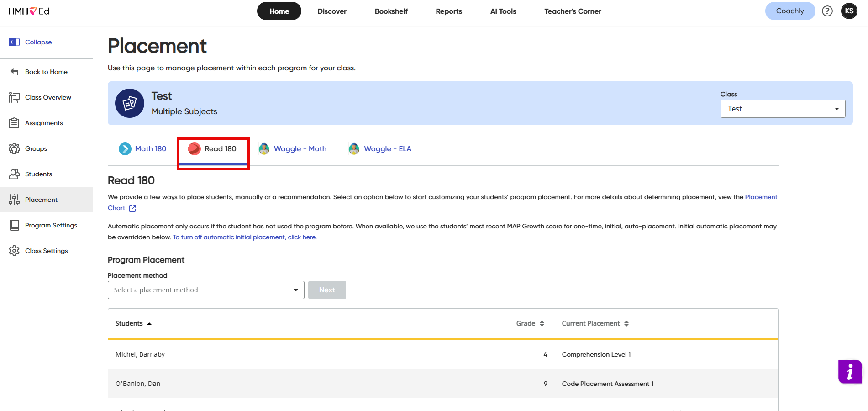This screenshot has height=411, width=868.
Task: Select the O'Banion, Dan student row
Action: (443, 384)
